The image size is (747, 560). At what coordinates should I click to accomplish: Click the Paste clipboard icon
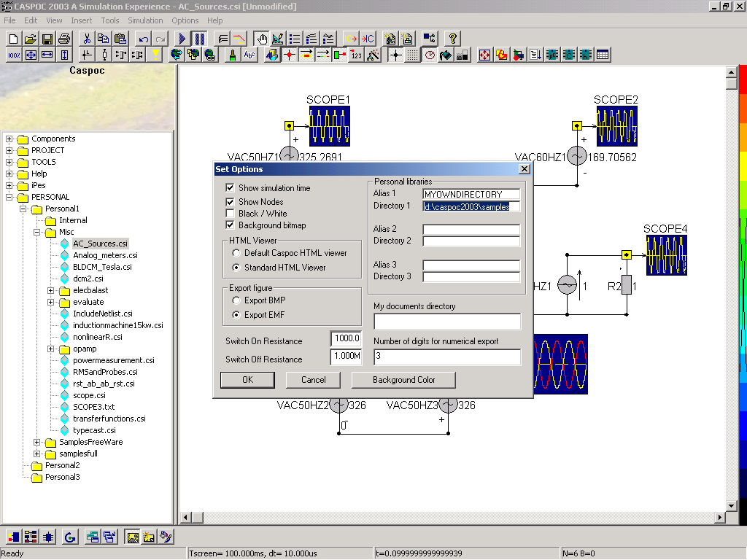coord(120,39)
